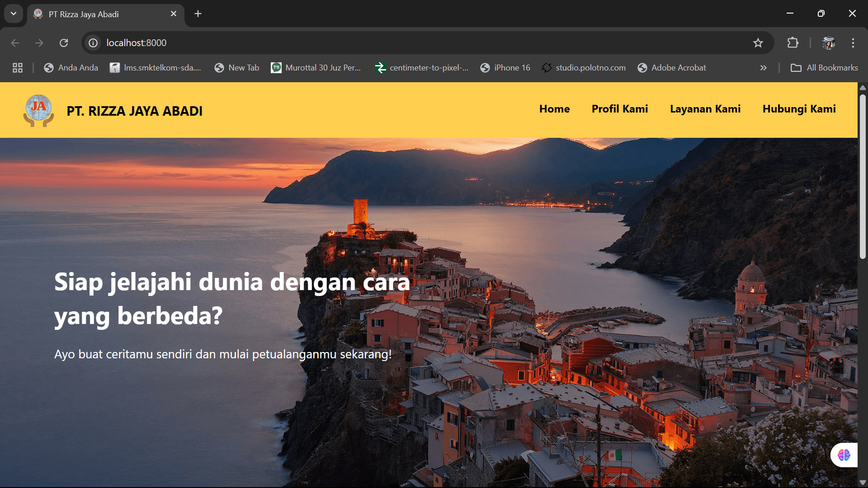868x488 pixels.
Task: Open the tab search dropdown arrow
Action: pyautogui.click(x=14, y=14)
